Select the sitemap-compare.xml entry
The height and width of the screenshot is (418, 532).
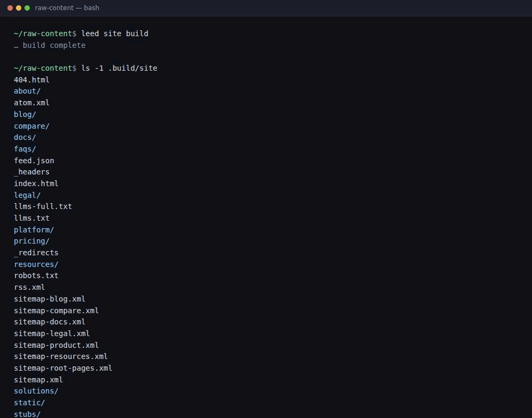56,311
